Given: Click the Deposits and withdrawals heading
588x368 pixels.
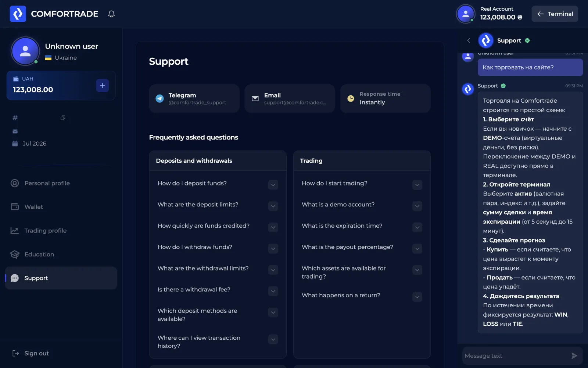Looking at the screenshot, I should (x=194, y=161).
